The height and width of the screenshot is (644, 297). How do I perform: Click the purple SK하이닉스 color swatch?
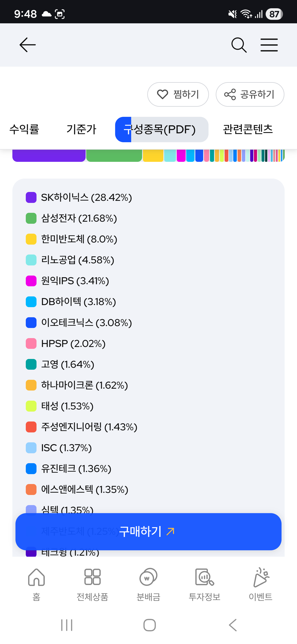pyautogui.click(x=31, y=198)
